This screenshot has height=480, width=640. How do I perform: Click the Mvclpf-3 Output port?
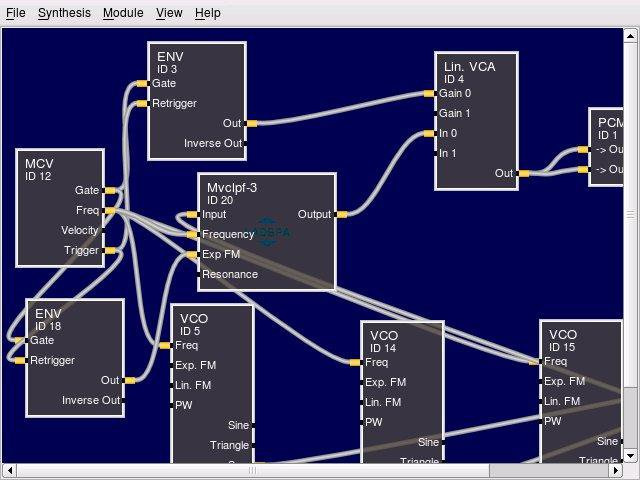coord(342,214)
